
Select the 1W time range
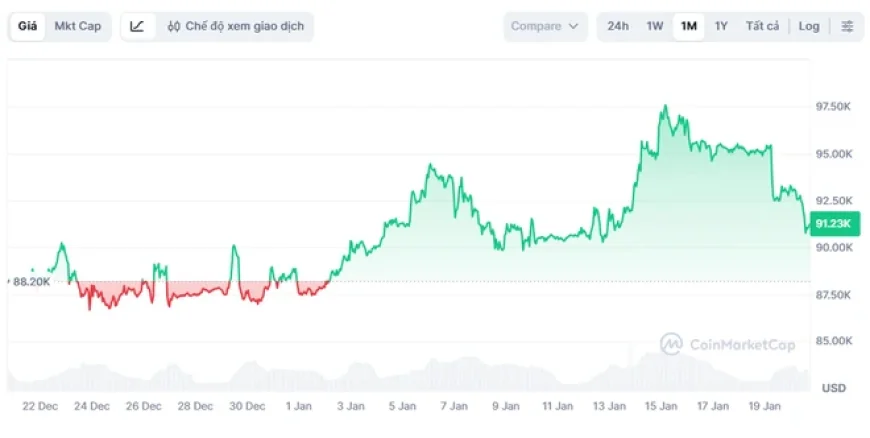tap(654, 26)
